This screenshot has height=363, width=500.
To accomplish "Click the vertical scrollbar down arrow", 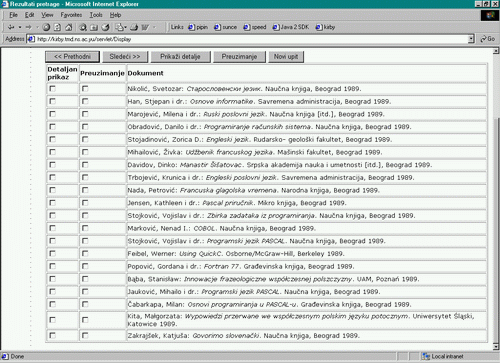I will click(x=496, y=347).
